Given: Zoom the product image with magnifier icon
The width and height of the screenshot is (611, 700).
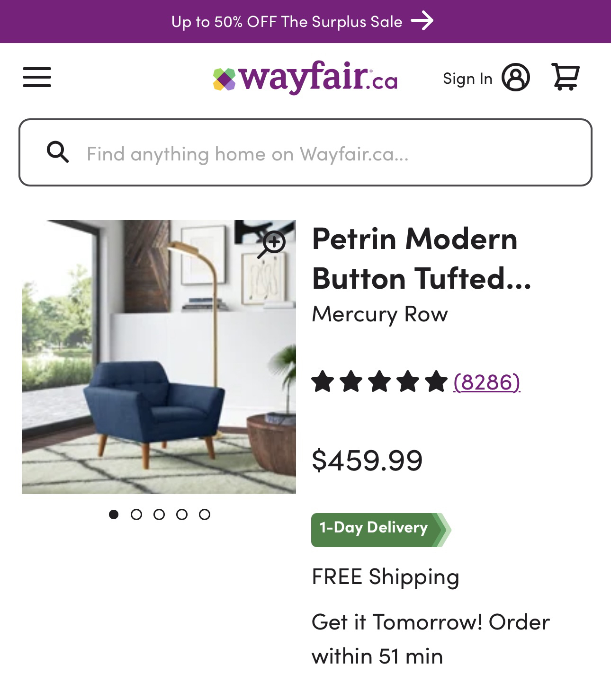Looking at the screenshot, I should point(271,245).
